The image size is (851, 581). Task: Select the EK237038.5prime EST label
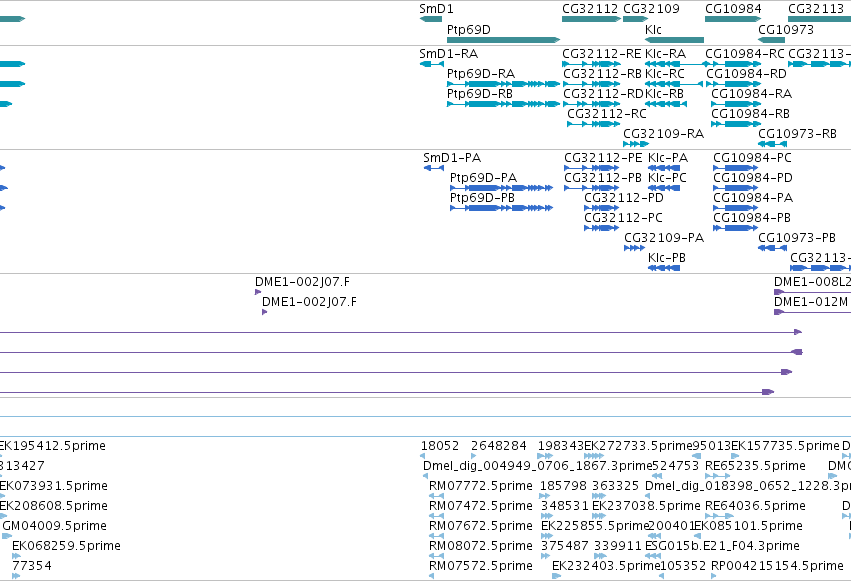point(646,506)
